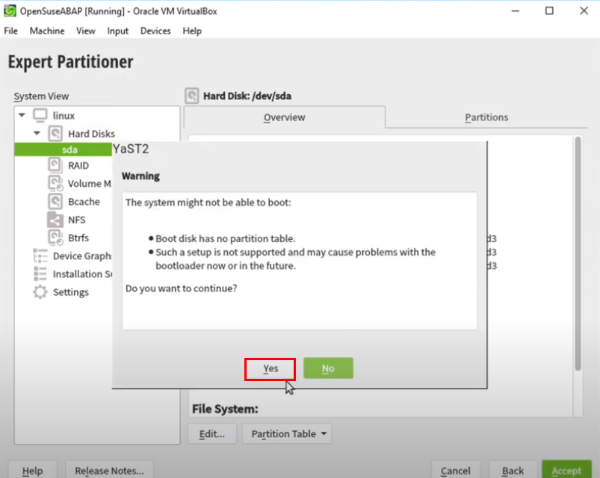Select Settings in the System View tree
The width and height of the screenshot is (600, 478).
pyautogui.click(x=71, y=292)
